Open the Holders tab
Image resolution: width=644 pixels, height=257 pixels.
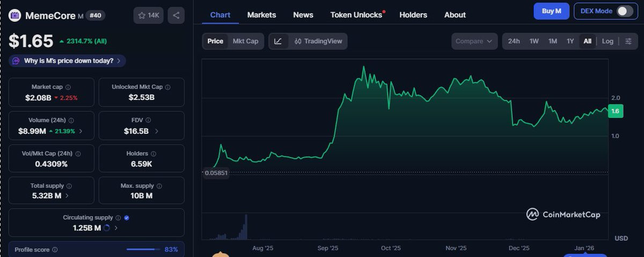coord(413,15)
